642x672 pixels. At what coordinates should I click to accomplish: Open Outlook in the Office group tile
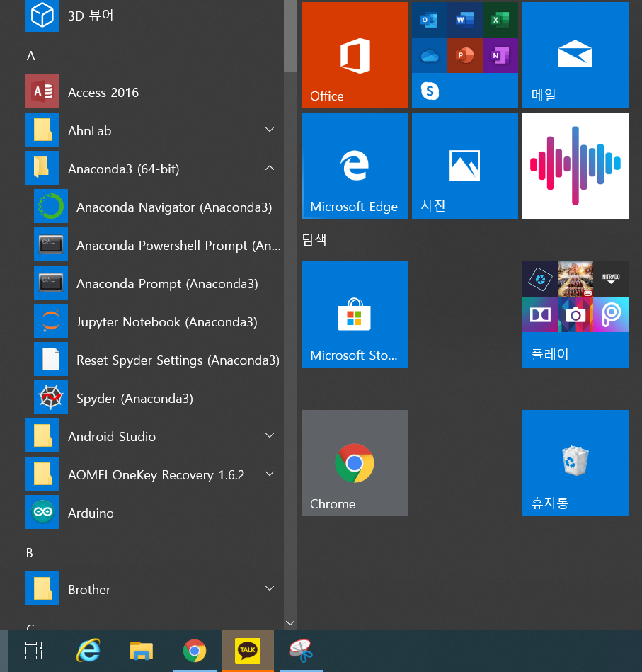point(430,20)
